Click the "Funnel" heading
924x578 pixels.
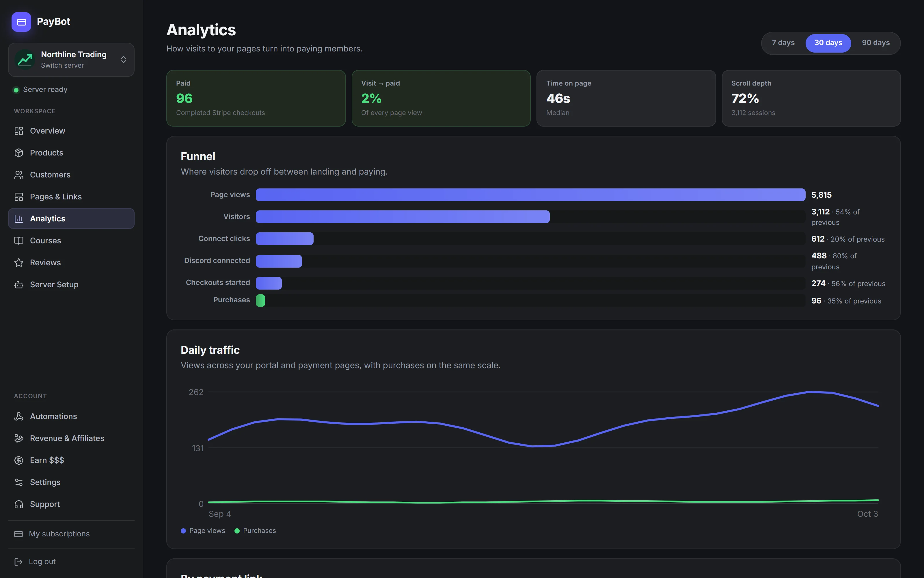point(198,156)
